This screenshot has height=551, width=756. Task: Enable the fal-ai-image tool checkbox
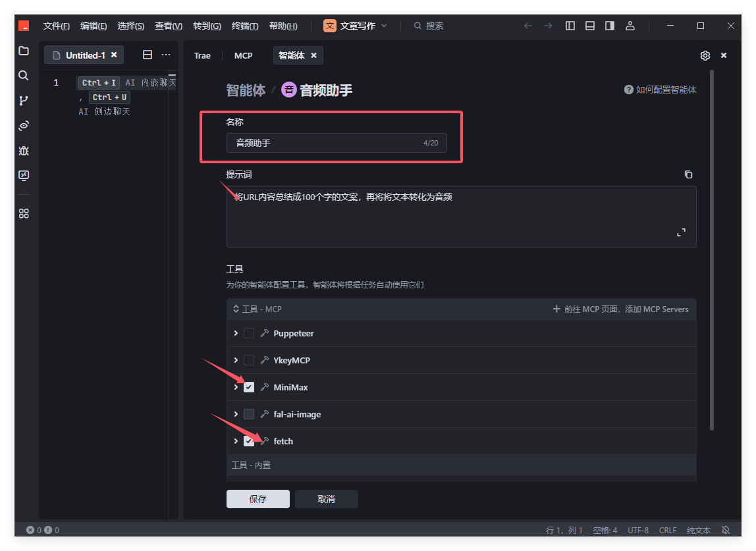click(249, 414)
